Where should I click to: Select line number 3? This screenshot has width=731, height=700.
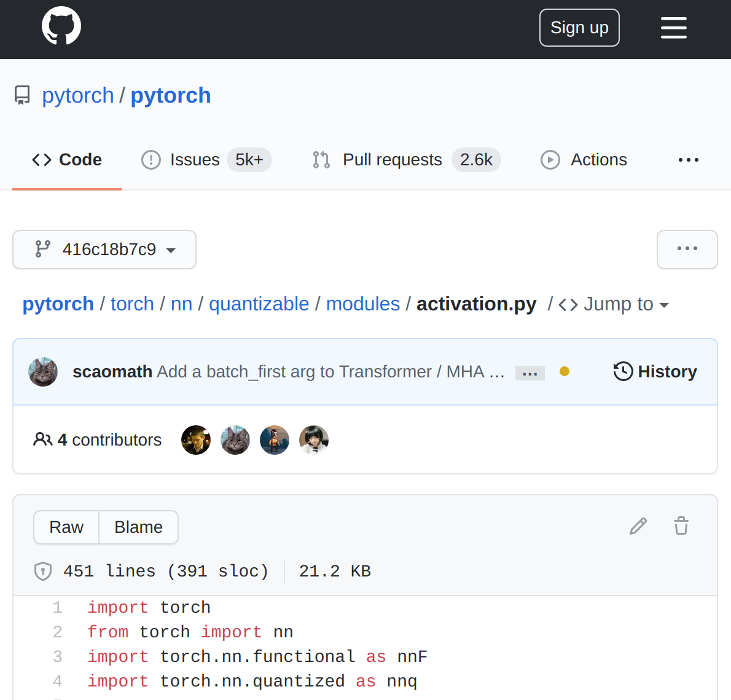(x=57, y=657)
